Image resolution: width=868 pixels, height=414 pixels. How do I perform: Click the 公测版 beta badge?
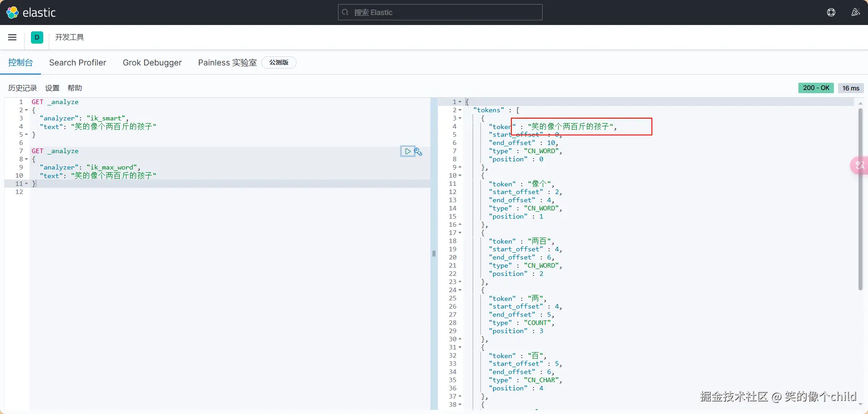(279, 63)
